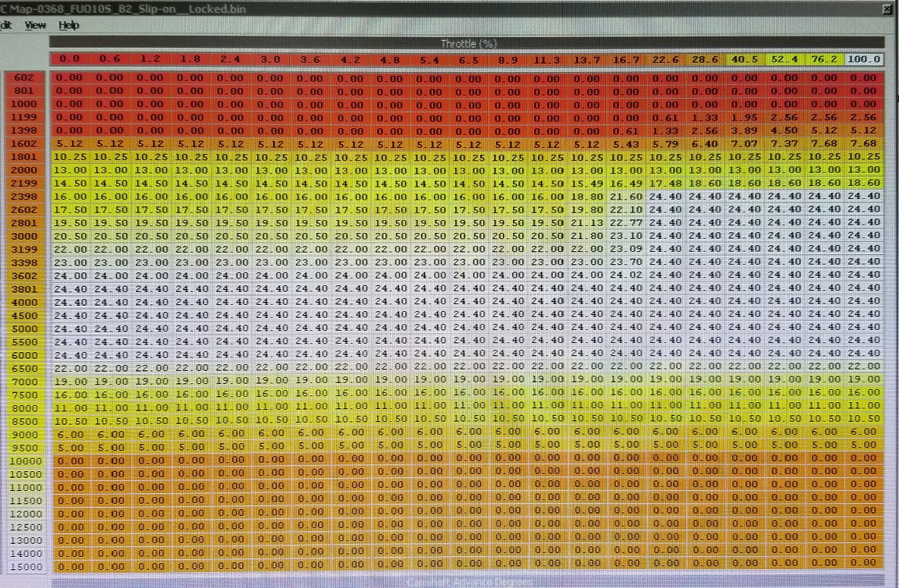Click the cell with value 3.89
The height and width of the screenshot is (588, 899).
coord(744,130)
